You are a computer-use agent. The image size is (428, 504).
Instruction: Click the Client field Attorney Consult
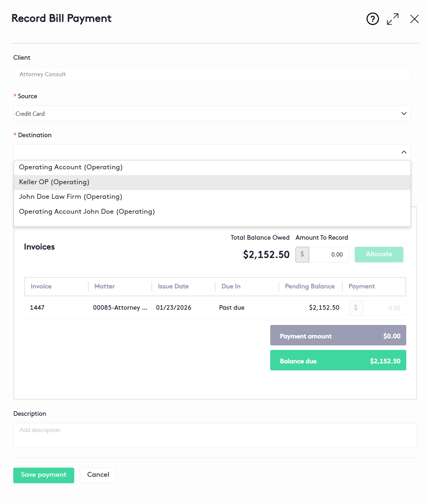[x=212, y=75]
